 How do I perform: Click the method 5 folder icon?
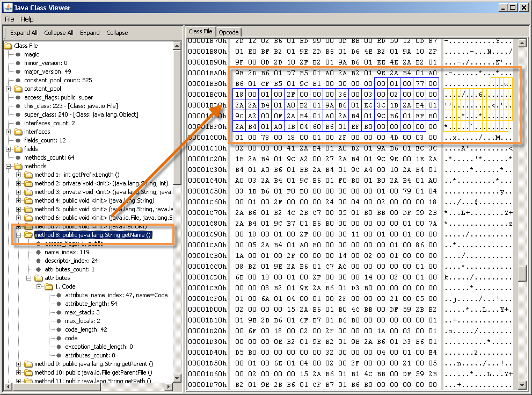tap(28, 209)
